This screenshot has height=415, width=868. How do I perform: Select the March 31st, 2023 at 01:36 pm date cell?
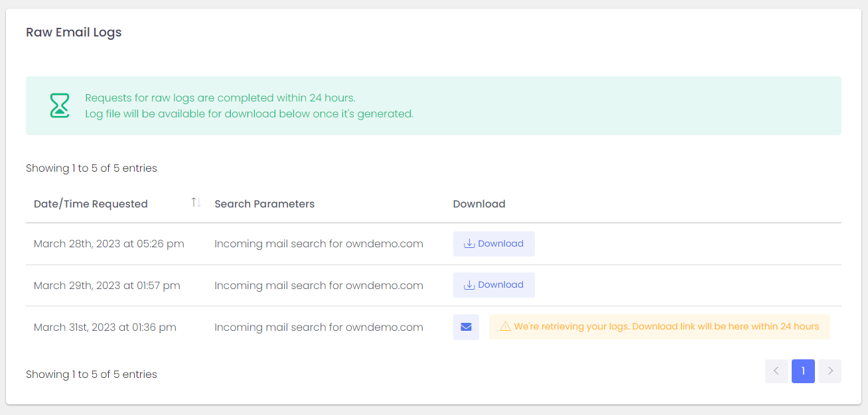point(105,327)
